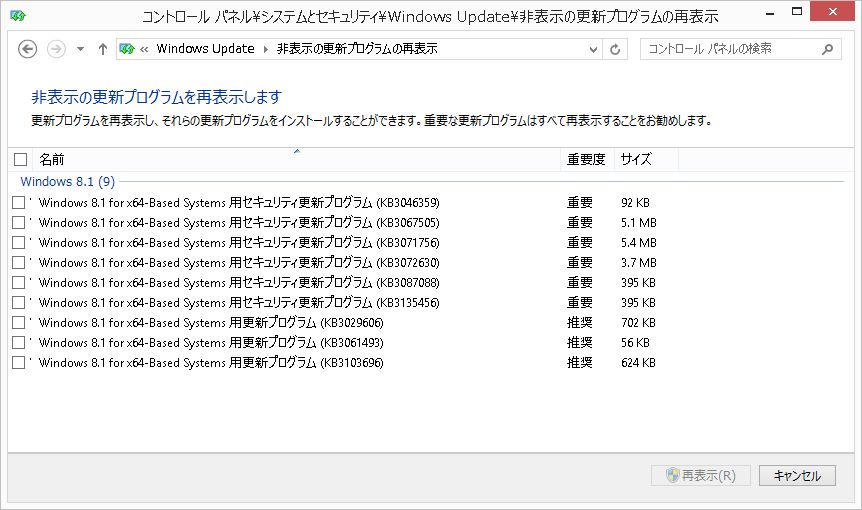Open the recent locations dropdown arrow
The height and width of the screenshot is (510, 862).
80,49
